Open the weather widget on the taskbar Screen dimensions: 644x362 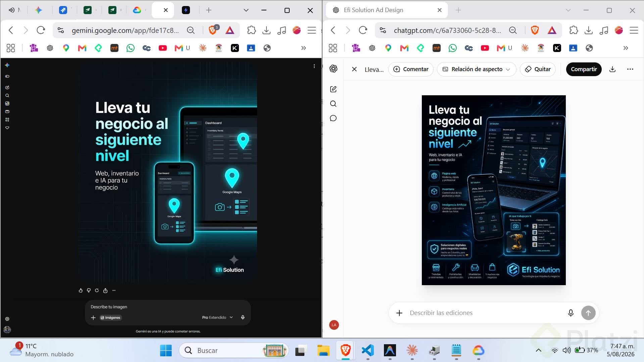click(41, 350)
